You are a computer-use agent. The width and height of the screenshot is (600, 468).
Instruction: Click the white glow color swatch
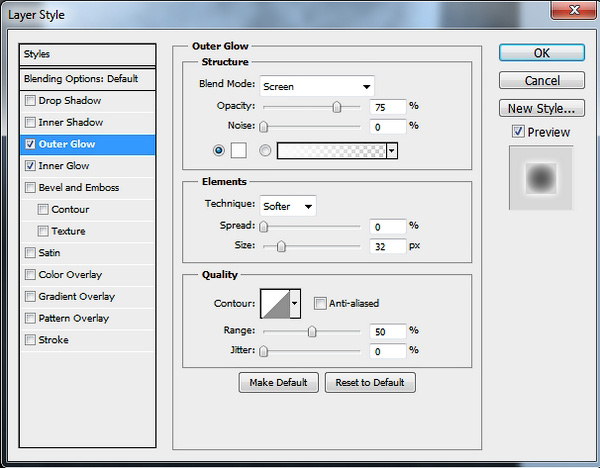pos(238,150)
